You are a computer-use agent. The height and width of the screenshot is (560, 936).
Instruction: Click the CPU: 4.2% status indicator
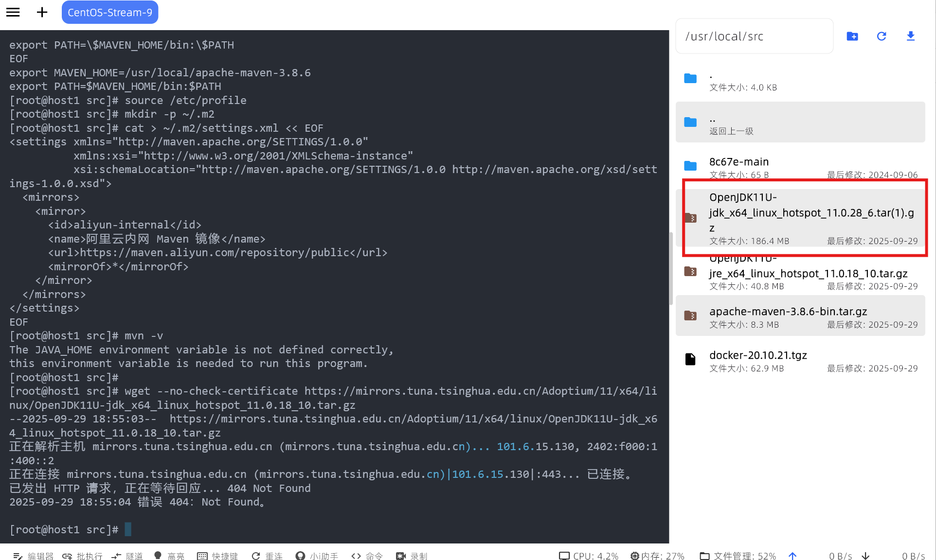point(589,556)
